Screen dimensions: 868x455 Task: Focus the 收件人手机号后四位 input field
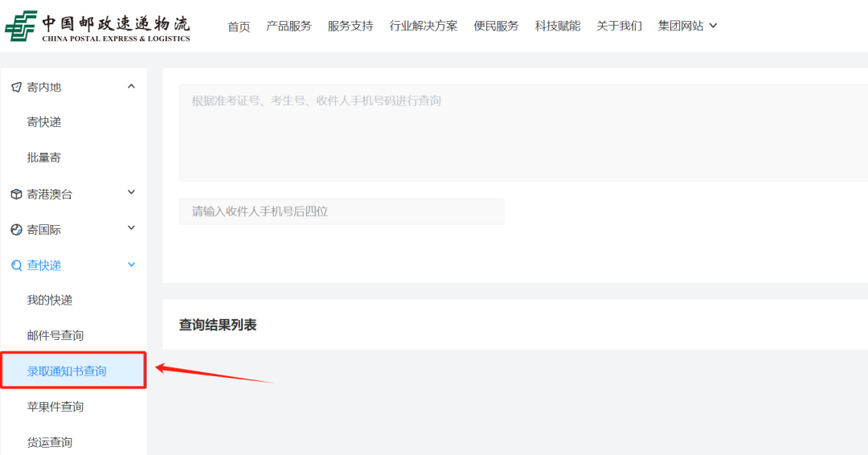tap(342, 211)
